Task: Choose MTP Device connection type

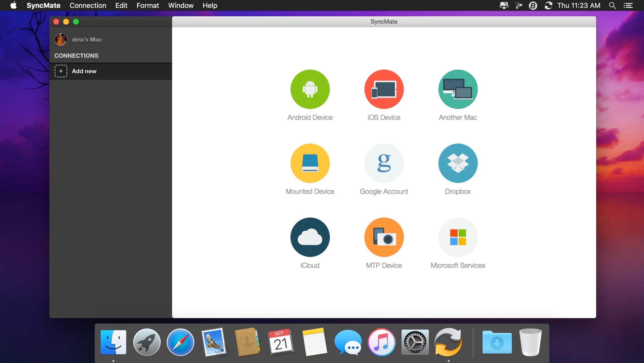Action: [x=384, y=237]
